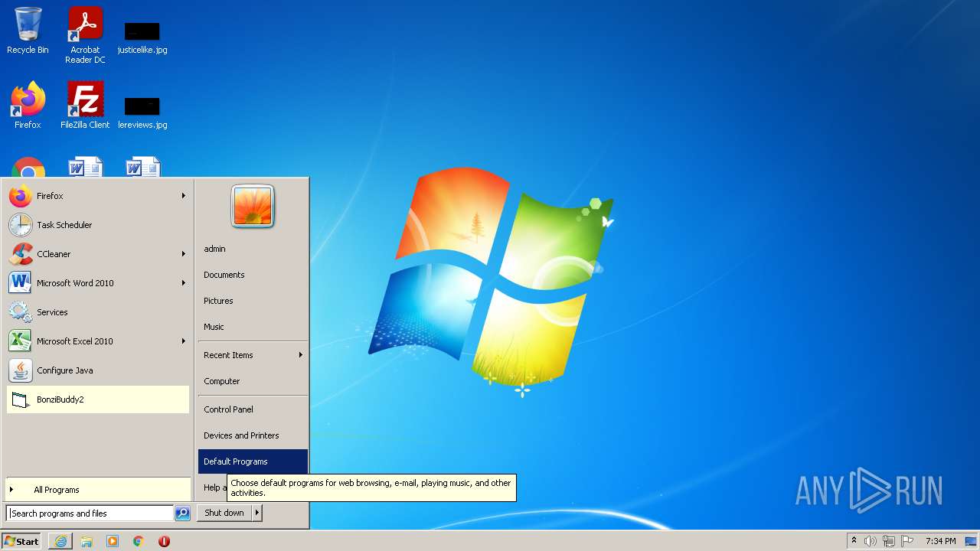Open Windows Media Player from taskbar
Screen dimensions: 980x551
tap(113, 541)
